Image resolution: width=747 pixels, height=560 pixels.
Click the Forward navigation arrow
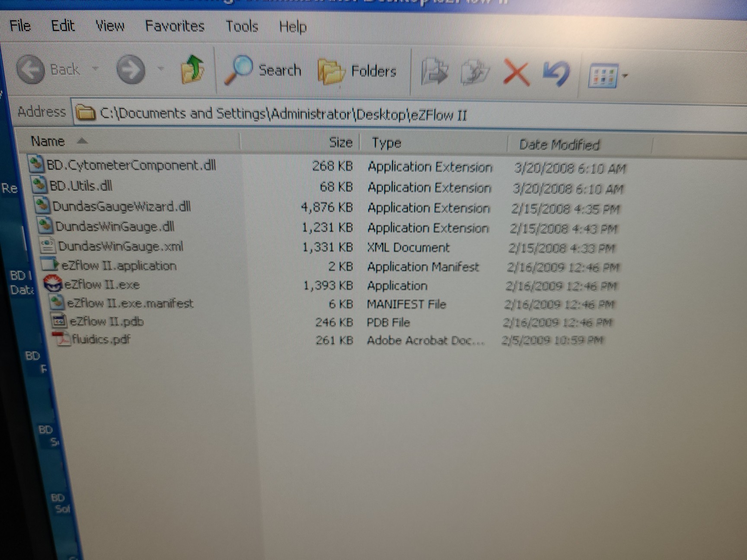pyautogui.click(x=131, y=70)
